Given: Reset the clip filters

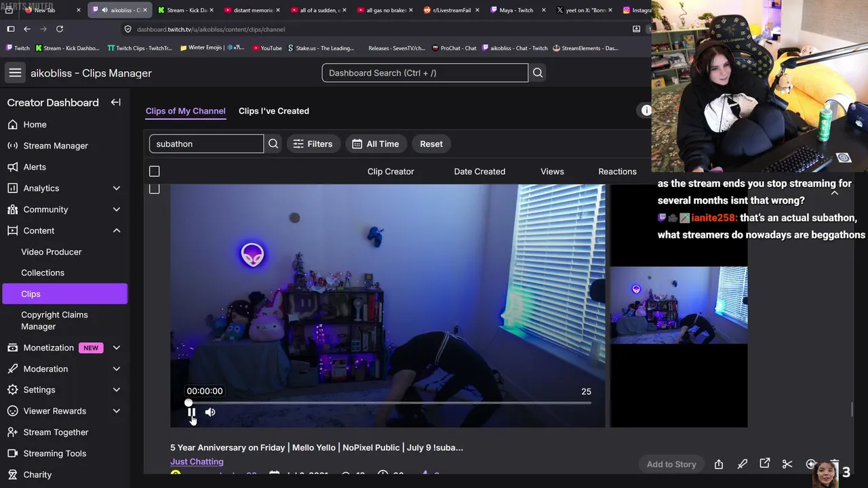Looking at the screenshot, I should pos(431,144).
